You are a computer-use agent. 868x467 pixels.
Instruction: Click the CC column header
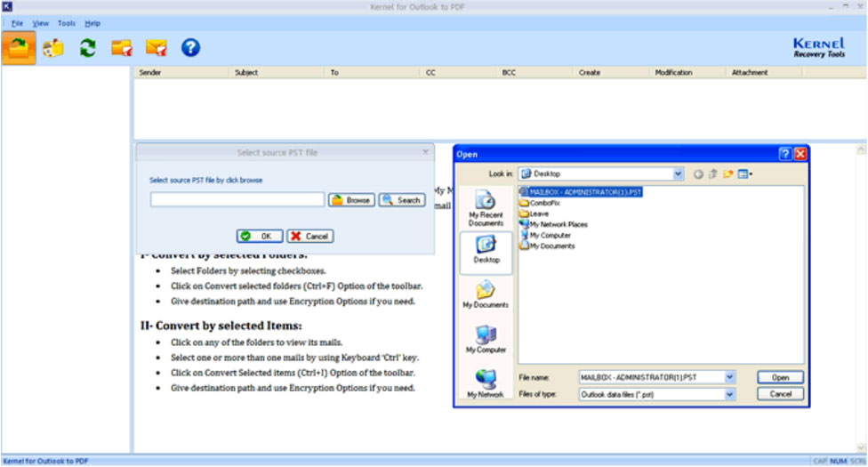coord(458,73)
